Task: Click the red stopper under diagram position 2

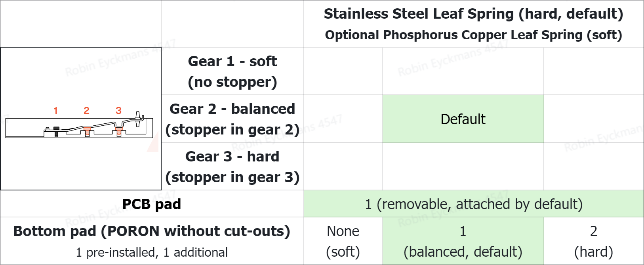Action: tap(87, 130)
